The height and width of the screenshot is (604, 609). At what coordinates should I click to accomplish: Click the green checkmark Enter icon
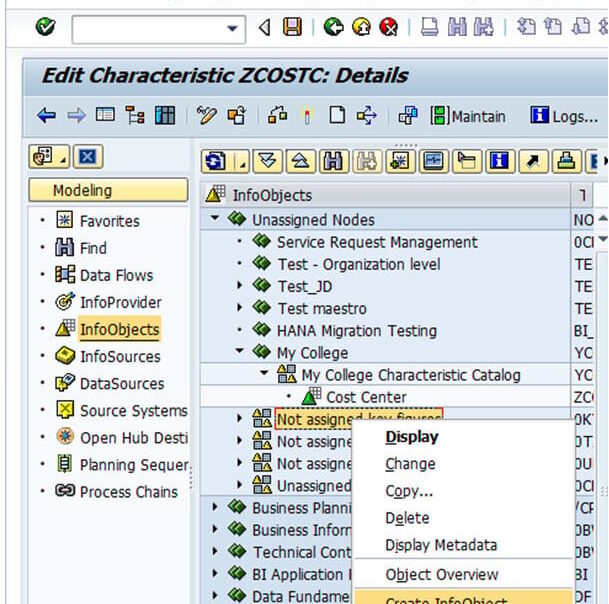[x=45, y=27]
